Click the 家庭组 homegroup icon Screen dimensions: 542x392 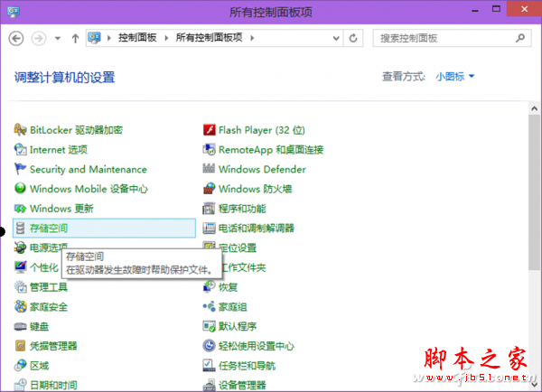pos(210,306)
